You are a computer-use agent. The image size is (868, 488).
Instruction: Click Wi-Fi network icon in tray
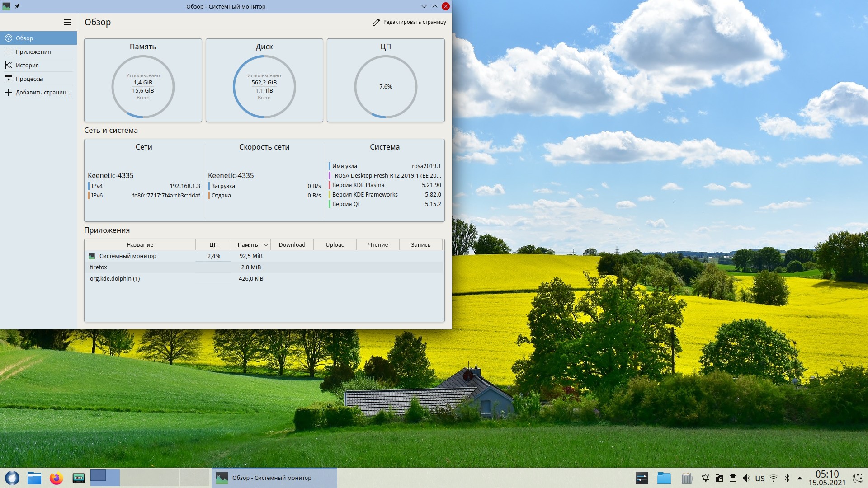[x=774, y=478]
